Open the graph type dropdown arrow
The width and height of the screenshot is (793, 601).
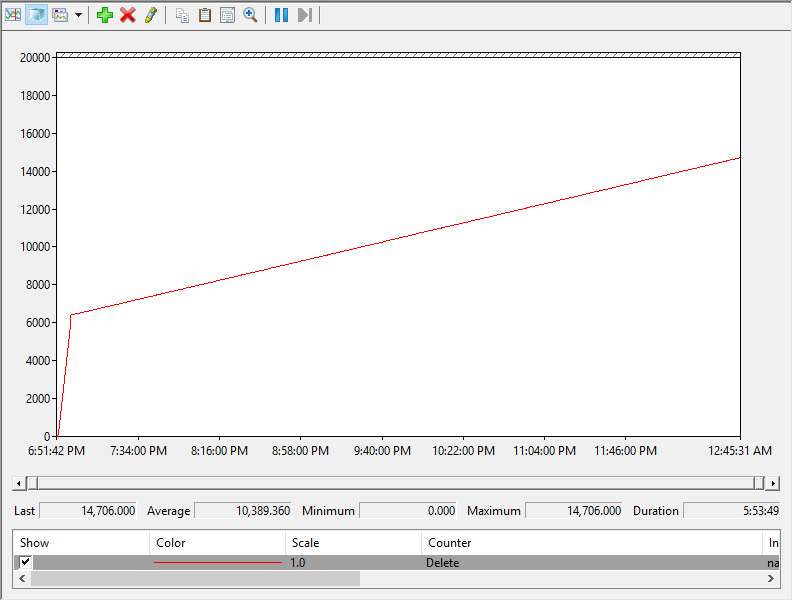(78, 16)
